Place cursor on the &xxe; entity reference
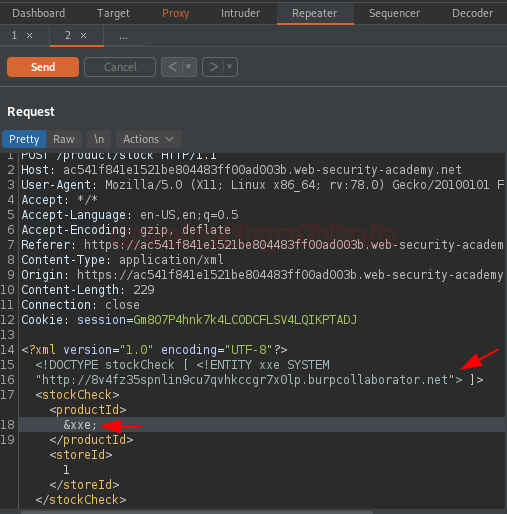Viewport: 507px width, 514px height. coord(80,425)
